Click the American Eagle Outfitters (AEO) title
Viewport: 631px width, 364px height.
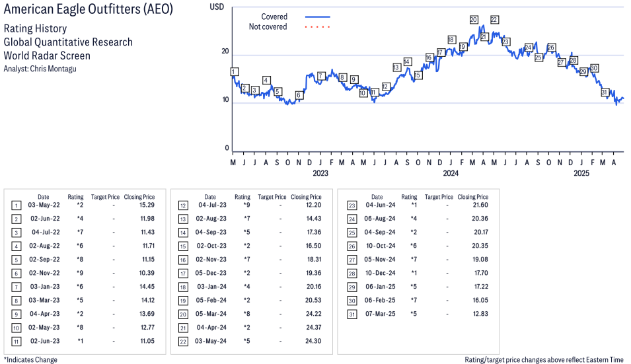pyautogui.click(x=88, y=9)
